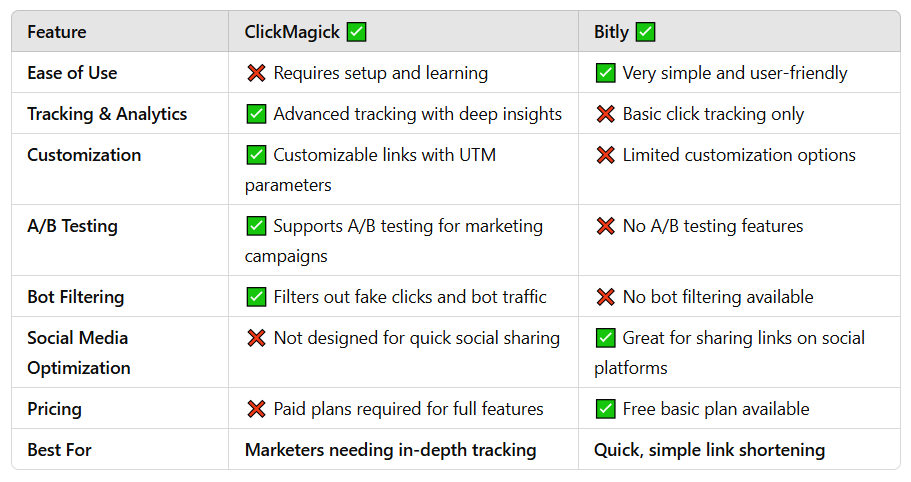
Task: Click red X before Basic click tracking only
Action: click(605, 114)
